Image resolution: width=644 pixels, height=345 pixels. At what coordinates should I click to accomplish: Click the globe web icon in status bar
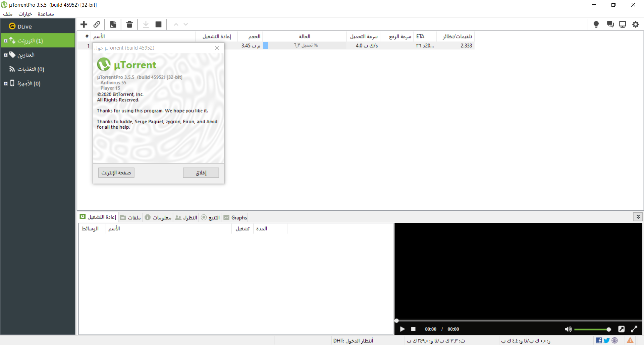coord(614,340)
